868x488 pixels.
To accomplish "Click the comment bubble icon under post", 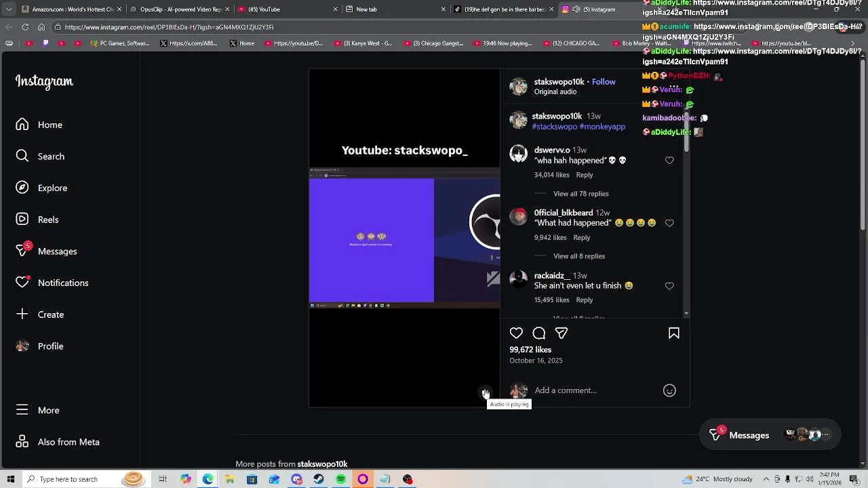I will click(x=539, y=333).
